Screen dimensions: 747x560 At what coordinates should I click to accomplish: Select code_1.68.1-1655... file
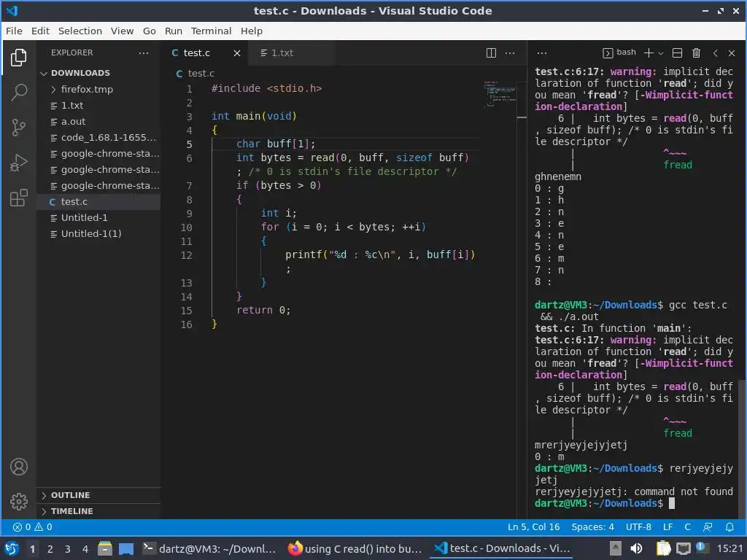coord(98,138)
